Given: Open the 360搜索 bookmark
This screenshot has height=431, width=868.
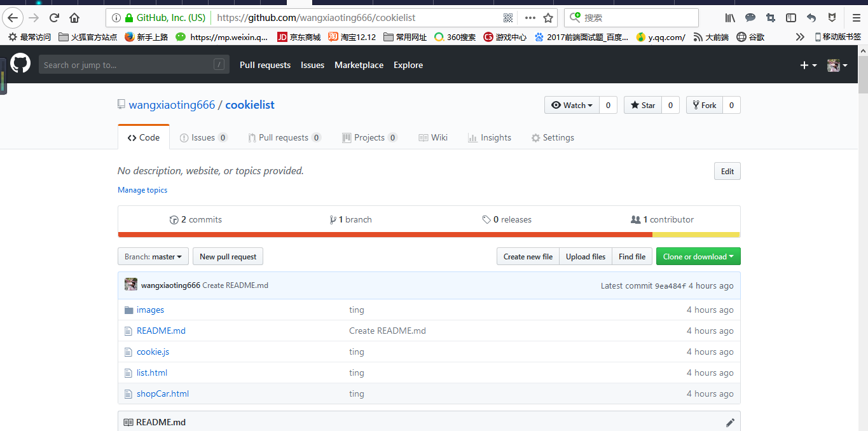Looking at the screenshot, I should [455, 37].
